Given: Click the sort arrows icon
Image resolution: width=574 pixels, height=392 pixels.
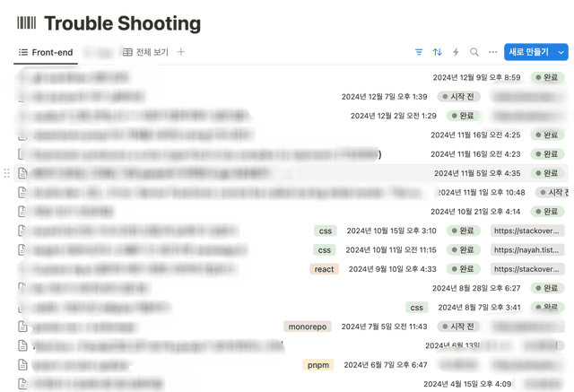Looking at the screenshot, I should [x=438, y=53].
